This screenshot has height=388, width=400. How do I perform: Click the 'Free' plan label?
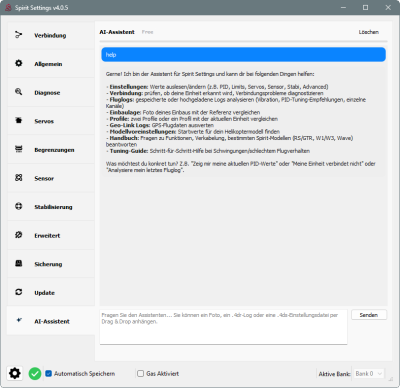coord(147,32)
